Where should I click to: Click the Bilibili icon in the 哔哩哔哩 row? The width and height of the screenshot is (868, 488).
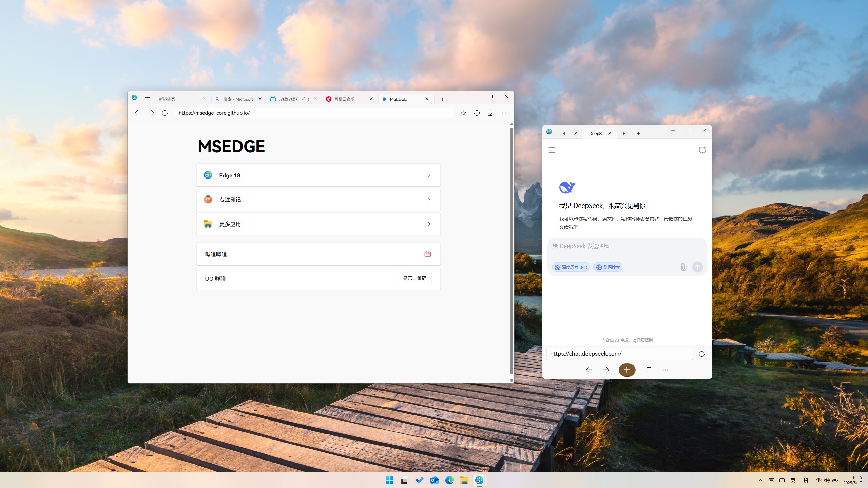click(x=427, y=254)
